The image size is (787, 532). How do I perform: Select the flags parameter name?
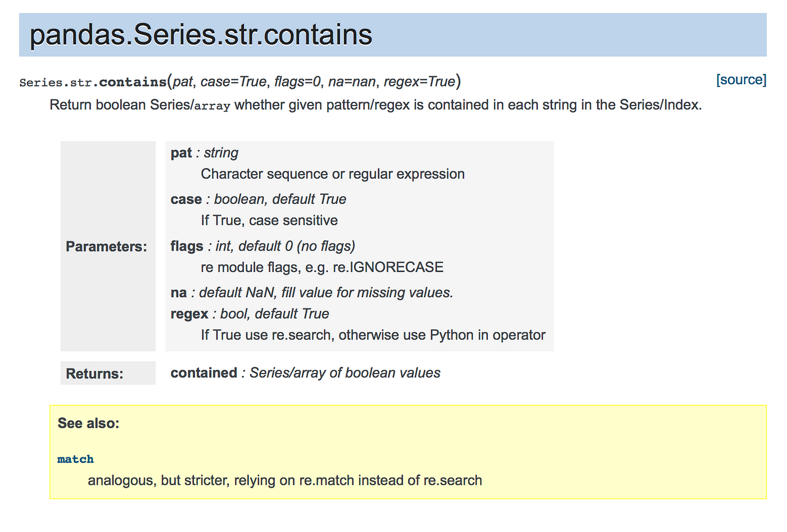pos(187,246)
